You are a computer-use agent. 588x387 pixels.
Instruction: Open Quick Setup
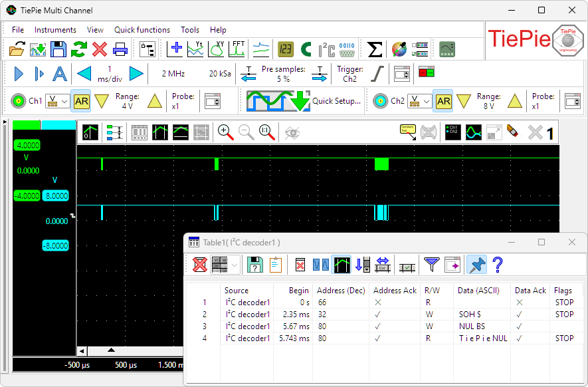[x=304, y=101]
